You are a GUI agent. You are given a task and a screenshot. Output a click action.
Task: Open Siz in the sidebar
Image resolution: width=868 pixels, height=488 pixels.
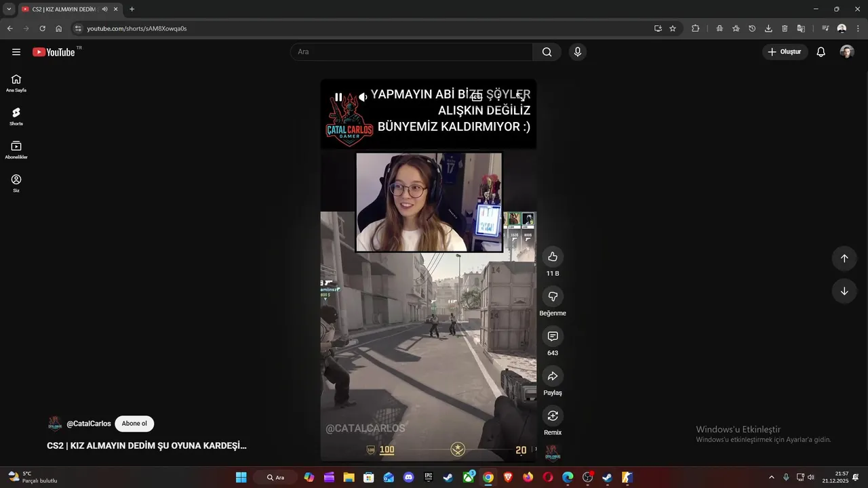[x=16, y=183]
